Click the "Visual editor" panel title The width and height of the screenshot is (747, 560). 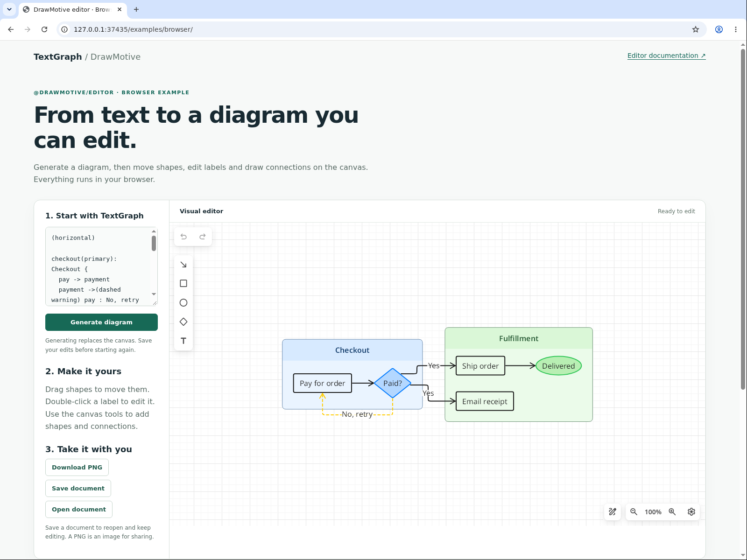[x=201, y=211]
